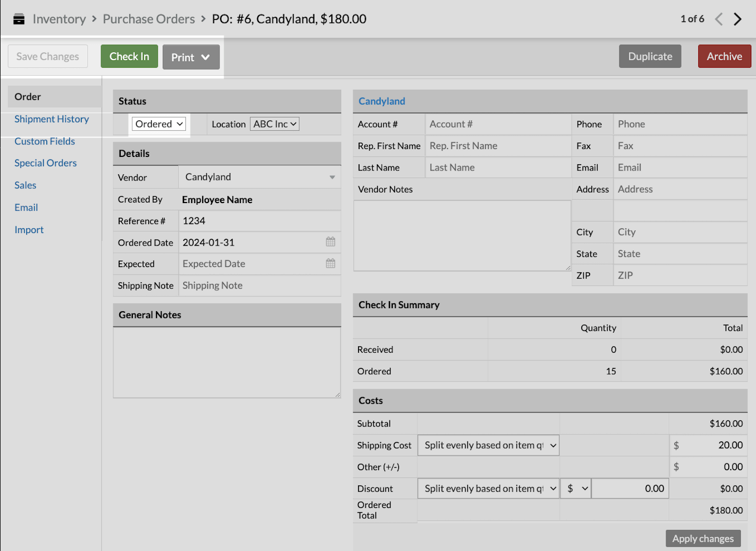Click the Inventory drawer icon in breadcrumb
Image resolution: width=756 pixels, height=551 pixels.
coord(19,19)
